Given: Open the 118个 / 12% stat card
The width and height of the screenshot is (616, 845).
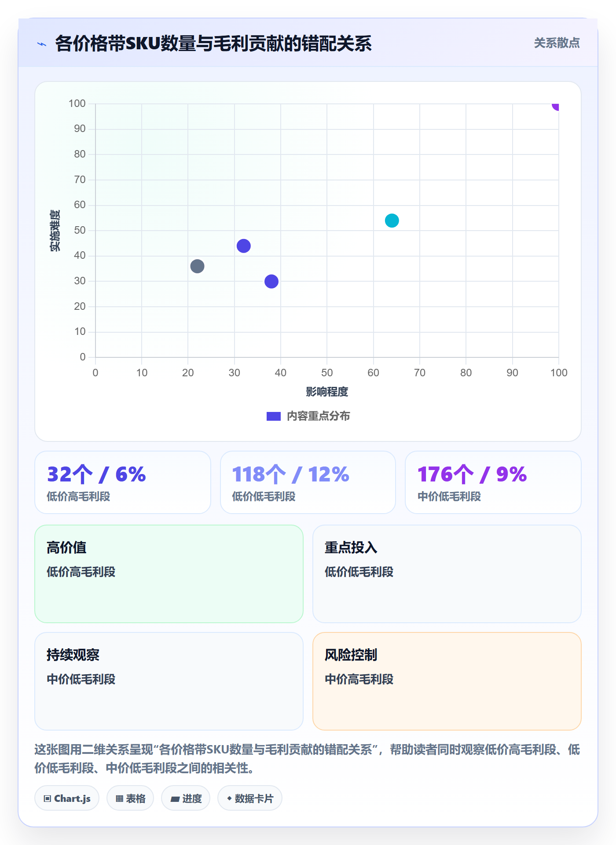Looking at the screenshot, I should pos(308,482).
